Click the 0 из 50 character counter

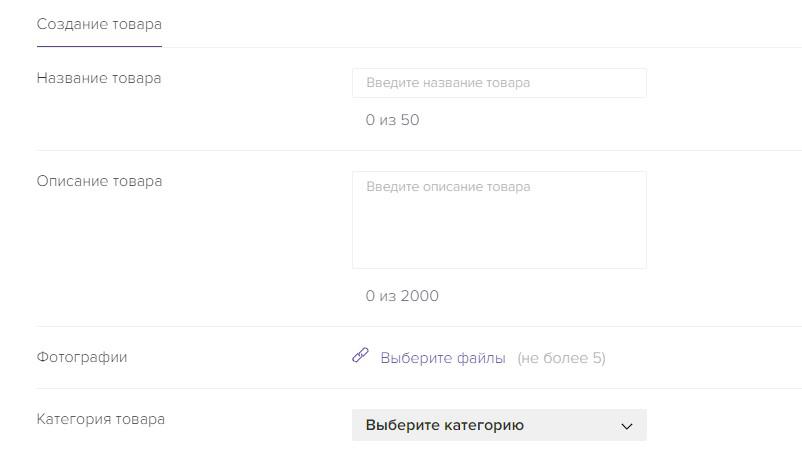pyautogui.click(x=392, y=120)
